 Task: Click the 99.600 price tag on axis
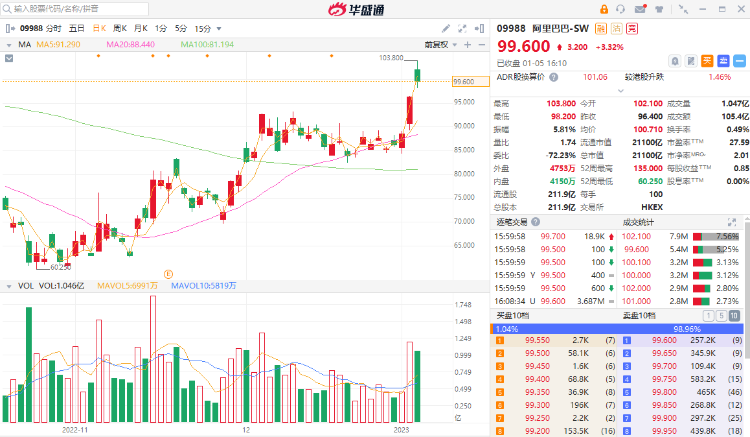[x=471, y=82]
